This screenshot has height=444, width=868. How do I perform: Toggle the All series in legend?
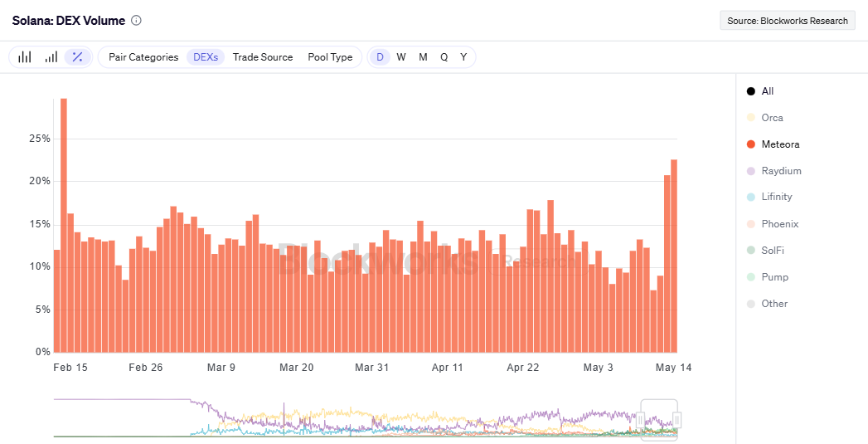(760, 91)
